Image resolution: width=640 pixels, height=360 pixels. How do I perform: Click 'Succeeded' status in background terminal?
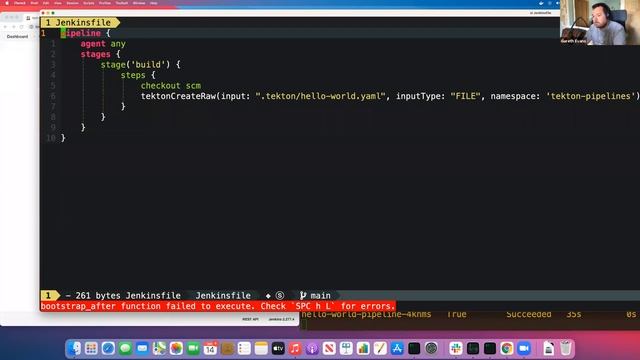coord(529,314)
